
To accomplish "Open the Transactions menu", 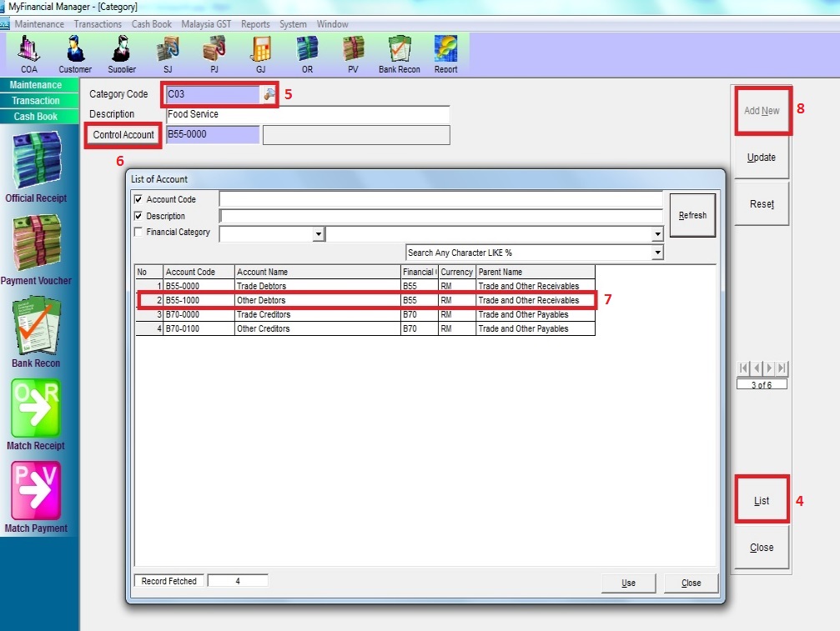I will (98, 24).
